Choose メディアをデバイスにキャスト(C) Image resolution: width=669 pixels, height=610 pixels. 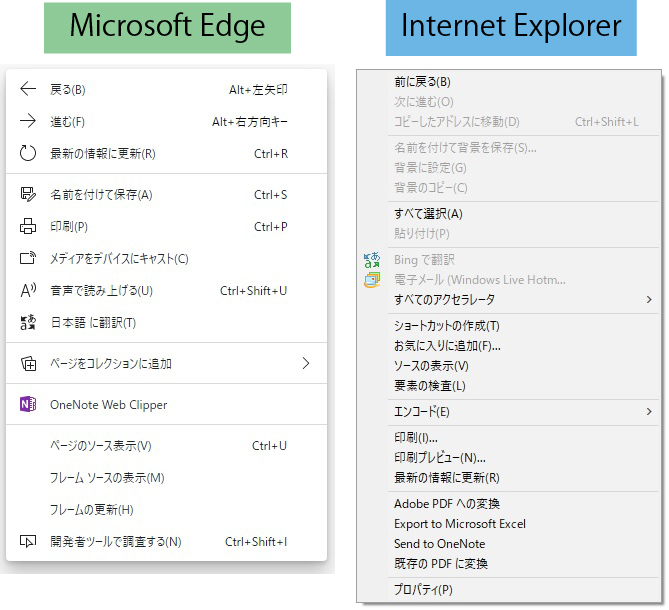(x=166, y=259)
